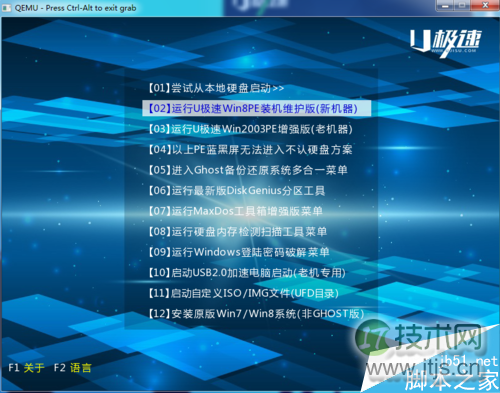
Task: Open entry 08 disk memory test tools
Action: click(x=238, y=232)
